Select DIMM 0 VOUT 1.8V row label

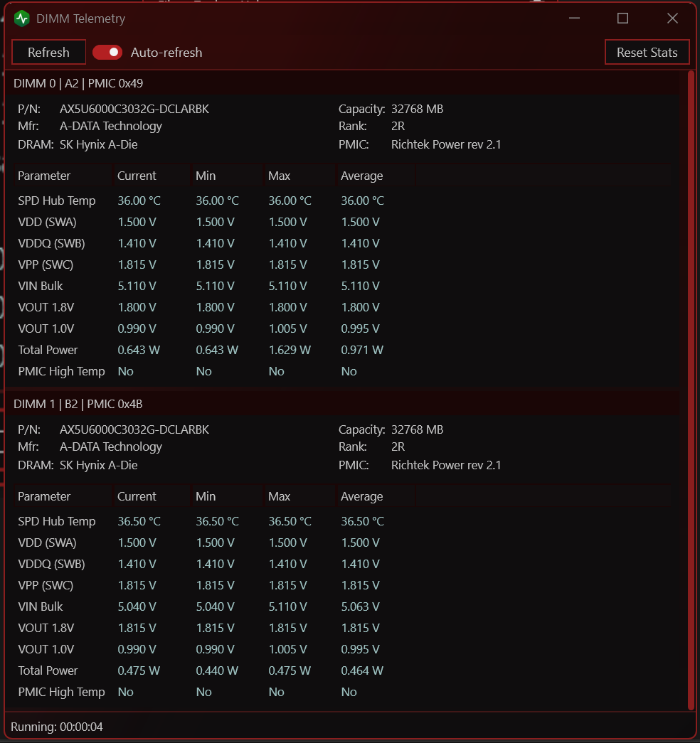[46, 308]
